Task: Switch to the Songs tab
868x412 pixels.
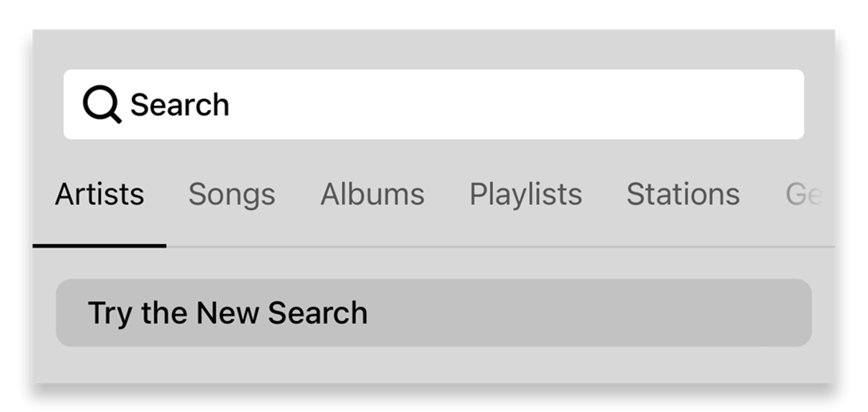Action: tap(232, 194)
